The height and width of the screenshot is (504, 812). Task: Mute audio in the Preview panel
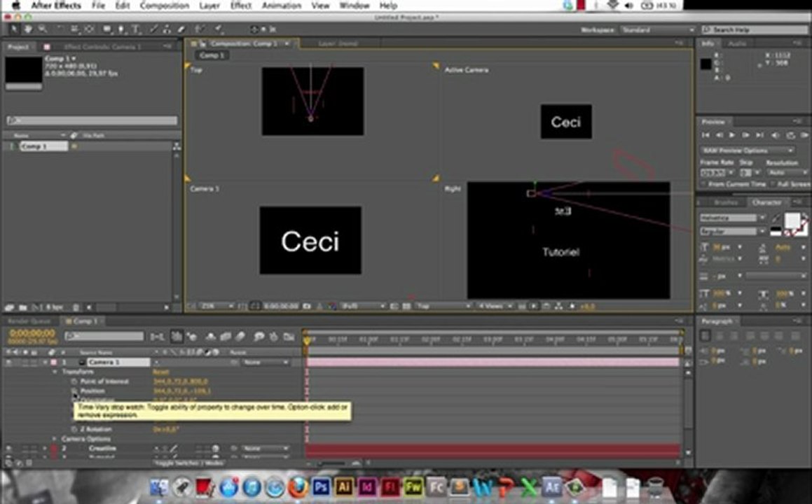(776, 135)
